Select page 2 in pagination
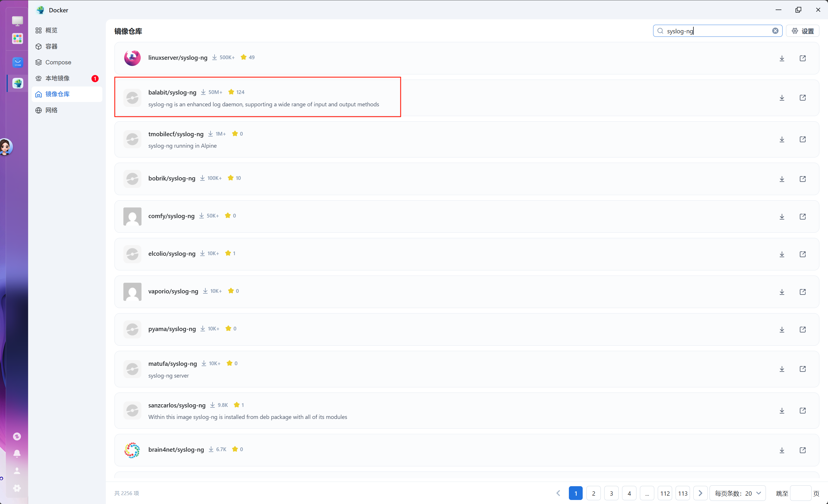828x504 pixels. (x=593, y=493)
